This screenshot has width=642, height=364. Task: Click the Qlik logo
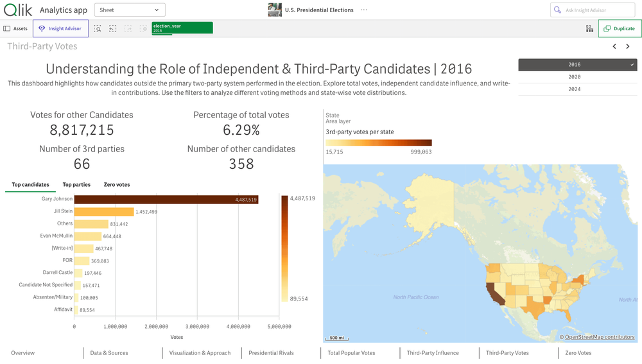click(x=18, y=10)
